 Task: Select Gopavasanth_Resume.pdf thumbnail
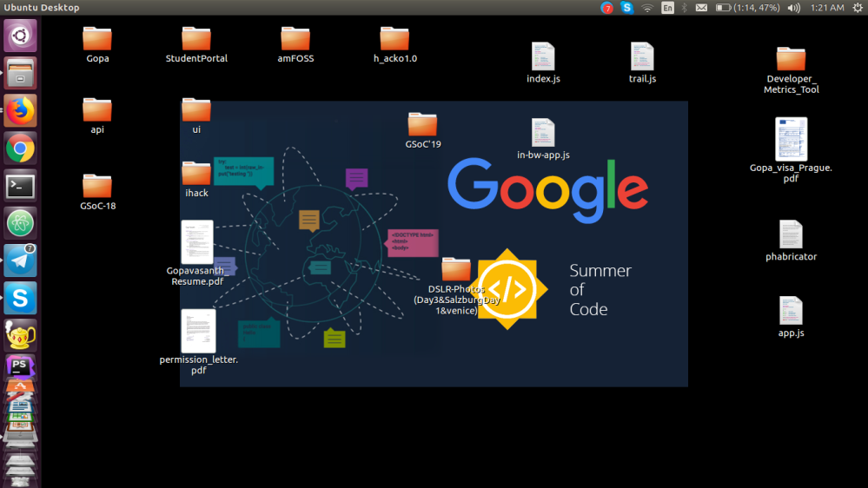pyautogui.click(x=197, y=242)
